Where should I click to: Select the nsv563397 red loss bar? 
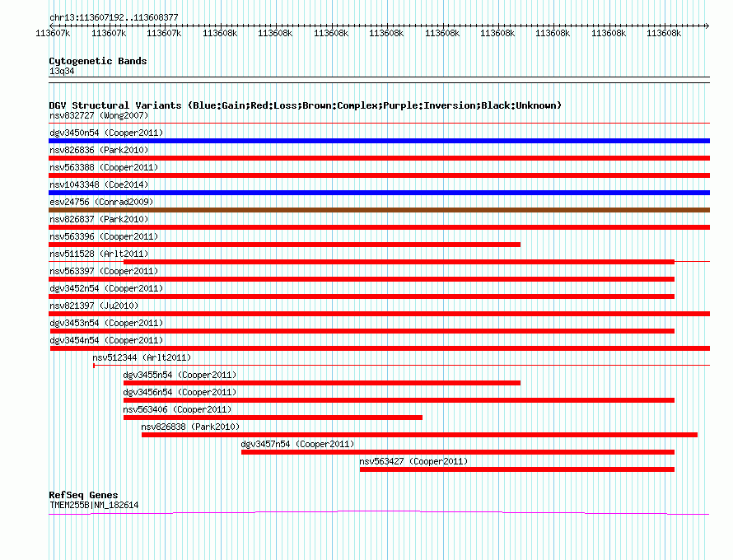[362, 279]
